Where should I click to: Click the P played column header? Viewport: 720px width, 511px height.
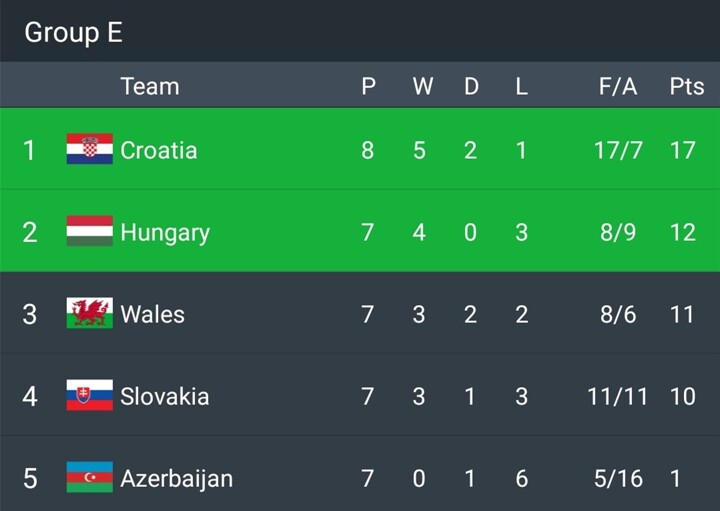point(368,86)
